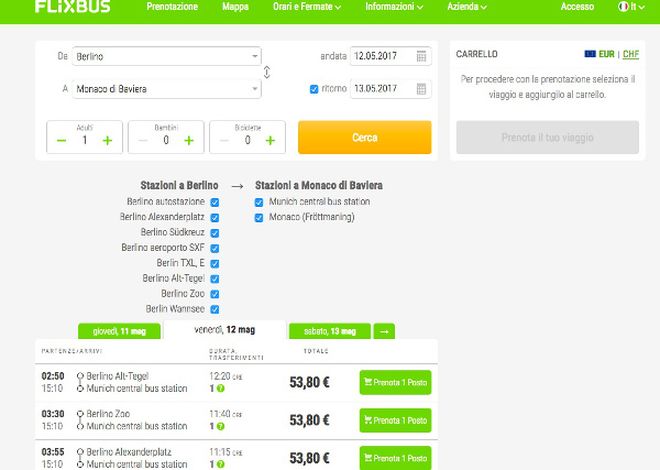
Task: Decrease the number of Adulti
Action: pos(61,140)
